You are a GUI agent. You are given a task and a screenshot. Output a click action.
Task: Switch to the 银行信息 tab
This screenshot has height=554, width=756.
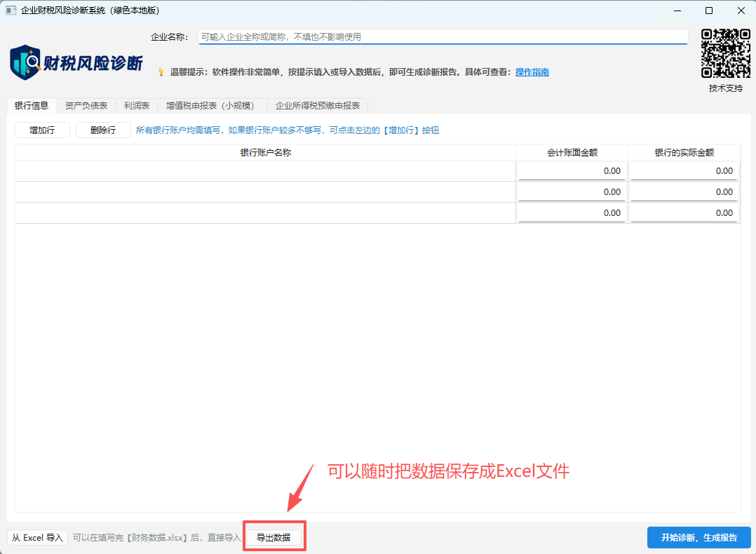click(x=32, y=106)
